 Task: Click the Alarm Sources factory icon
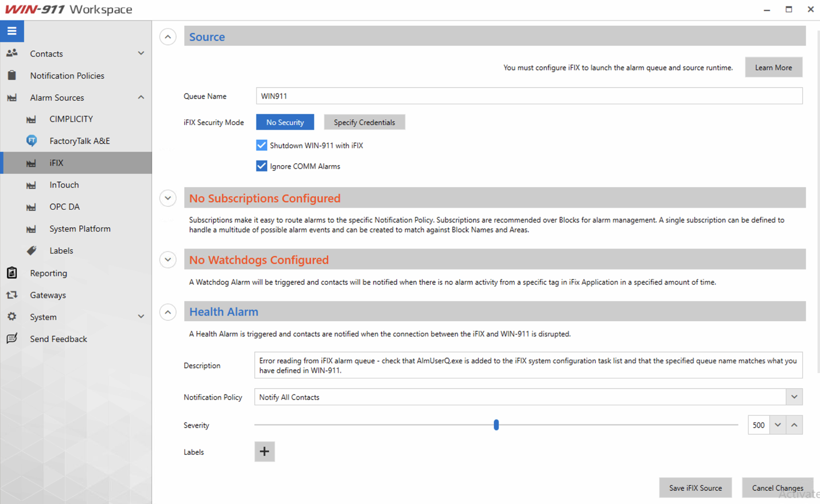pyautogui.click(x=11, y=97)
